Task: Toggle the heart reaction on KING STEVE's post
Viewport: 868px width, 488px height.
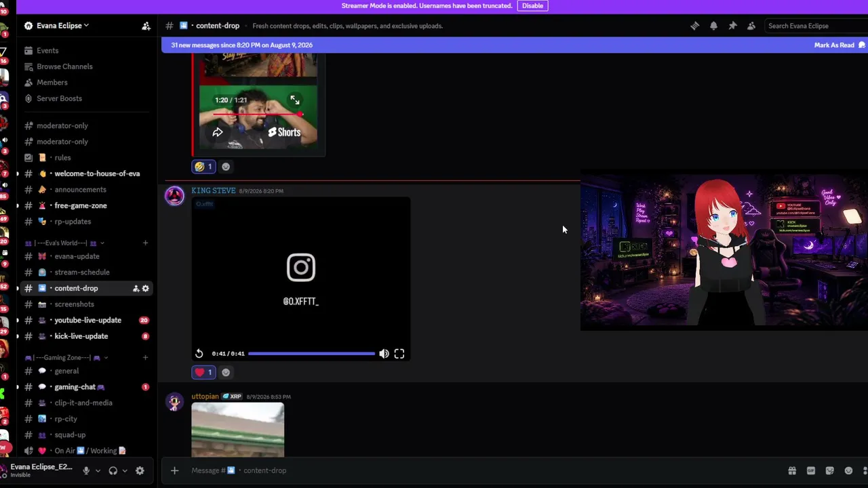Action: [203, 372]
